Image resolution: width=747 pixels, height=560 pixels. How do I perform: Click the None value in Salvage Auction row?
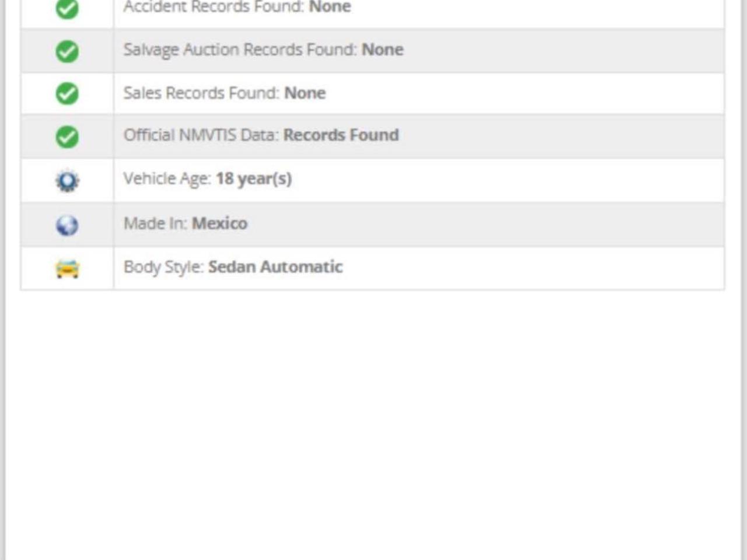(x=382, y=49)
